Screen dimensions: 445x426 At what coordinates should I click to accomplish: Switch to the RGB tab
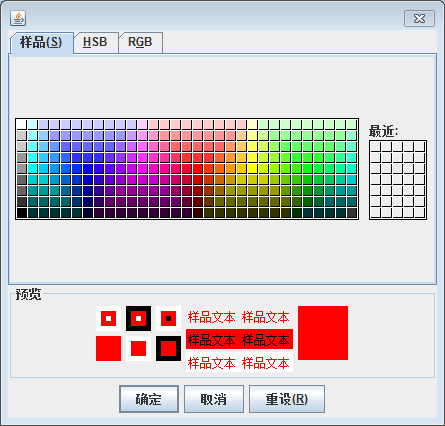tap(140, 42)
